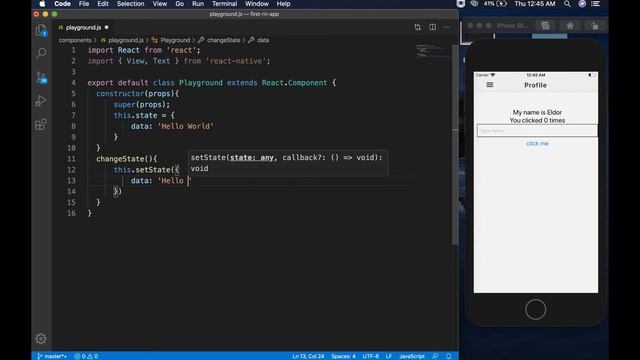Image resolution: width=640 pixels, height=360 pixels.
Task: Click the Profile title in simulator
Action: (x=535, y=85)
